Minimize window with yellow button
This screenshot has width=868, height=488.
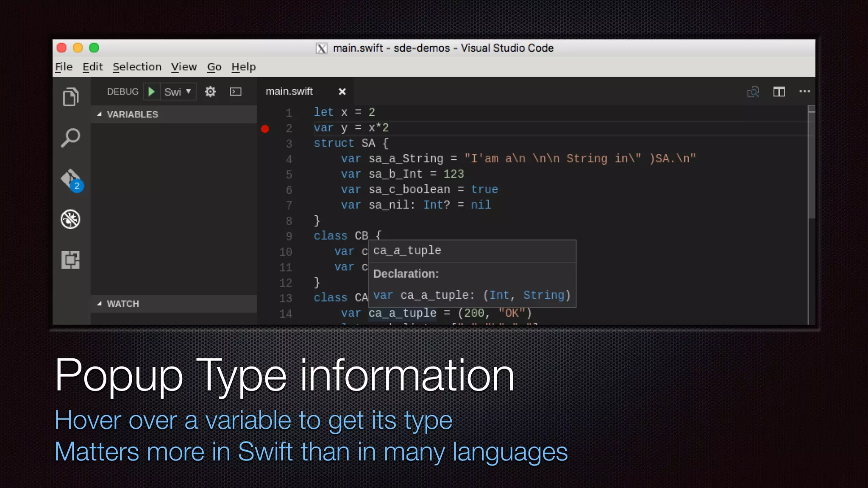coord(78,47)
